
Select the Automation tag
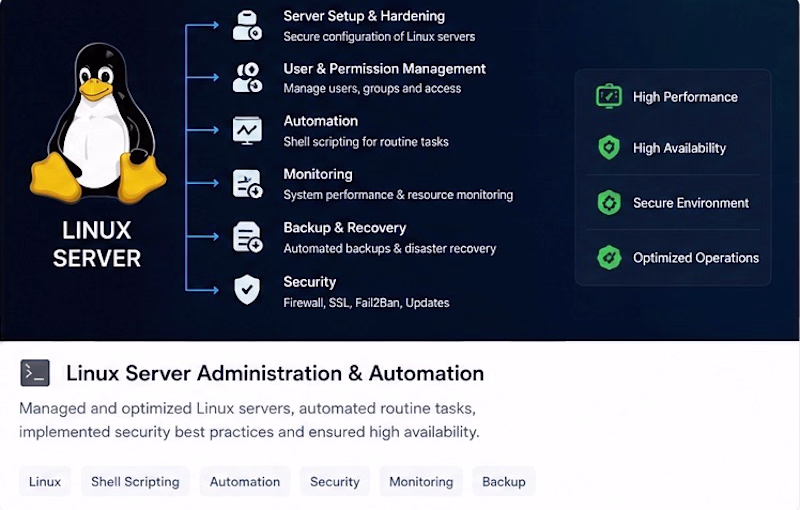click(245, 481)
